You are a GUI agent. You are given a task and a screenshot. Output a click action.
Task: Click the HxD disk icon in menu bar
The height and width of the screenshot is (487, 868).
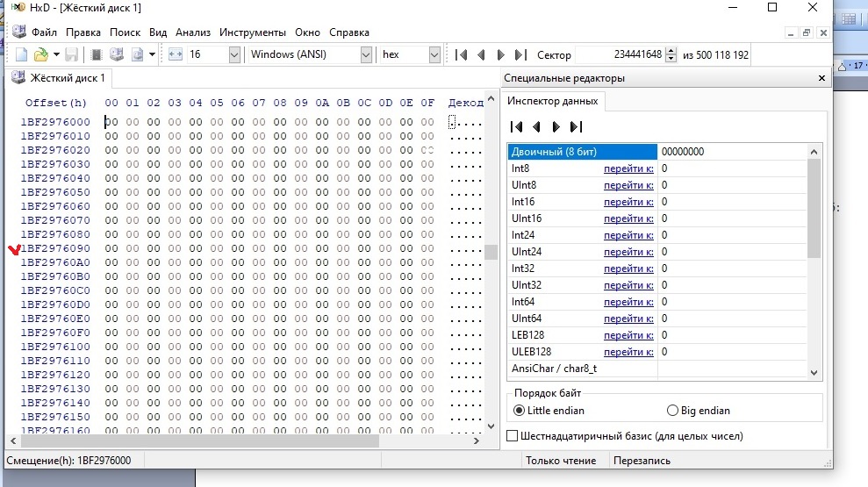coord(18,32)
